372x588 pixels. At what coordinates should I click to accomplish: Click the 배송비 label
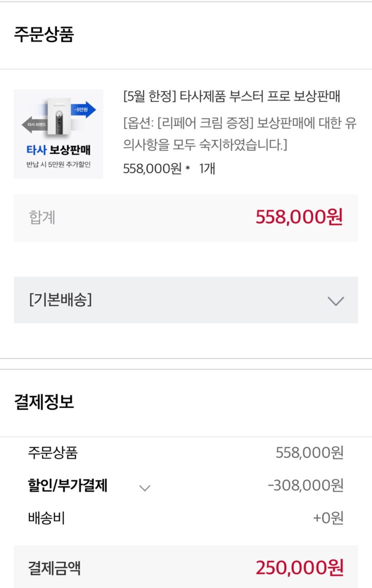click(46, 518)
